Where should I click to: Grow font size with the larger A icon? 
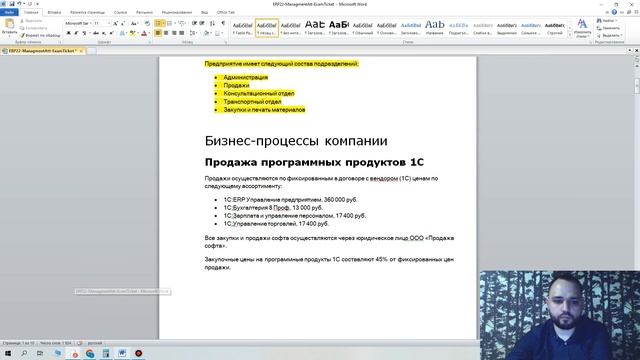pos(116,24)
